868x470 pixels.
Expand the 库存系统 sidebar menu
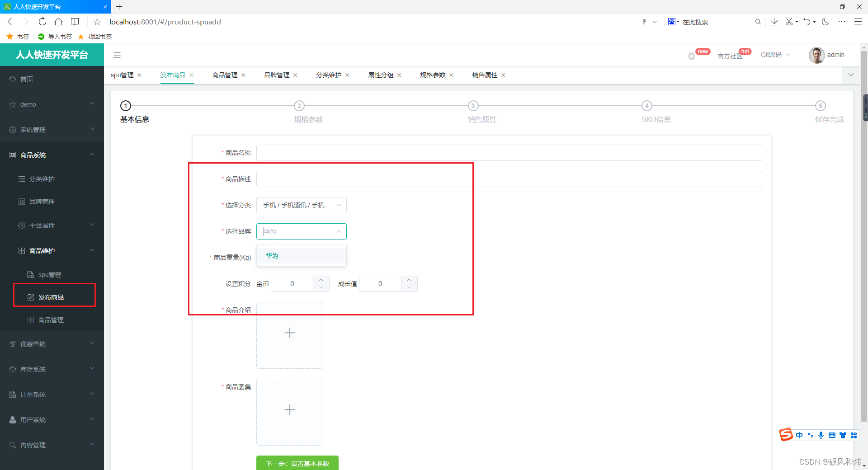pos(52,369)
